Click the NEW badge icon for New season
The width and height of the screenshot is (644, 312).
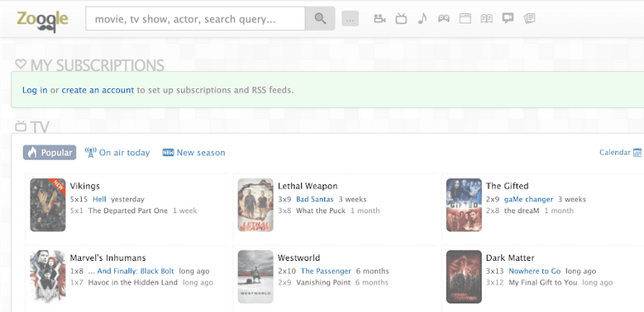click(169, 153)
